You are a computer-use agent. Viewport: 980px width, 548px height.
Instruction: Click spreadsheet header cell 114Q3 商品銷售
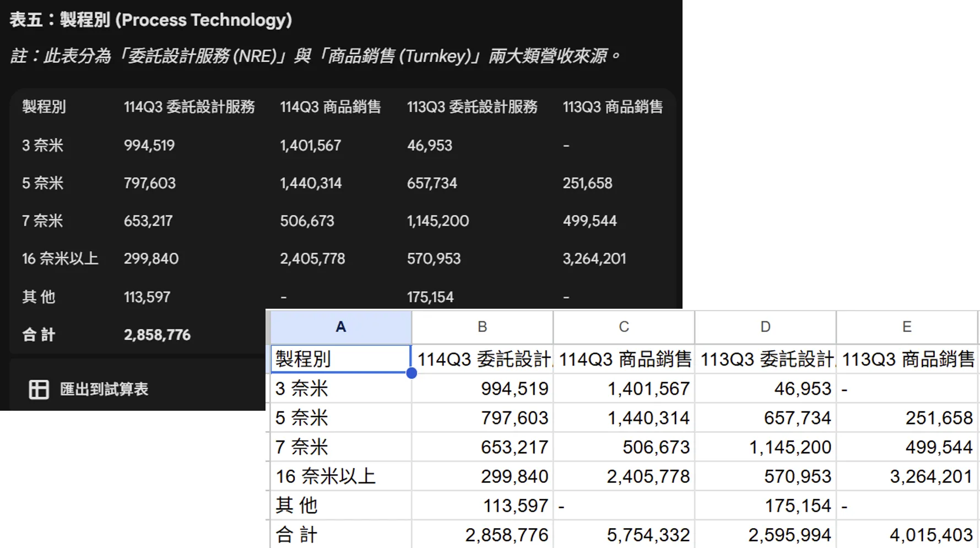click(624, 359)
